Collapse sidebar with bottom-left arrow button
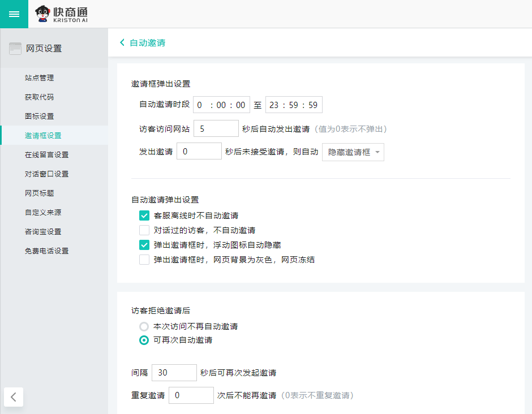Image resolution: width=532 pixels, height=414 pixels. [x=14, y=397]
